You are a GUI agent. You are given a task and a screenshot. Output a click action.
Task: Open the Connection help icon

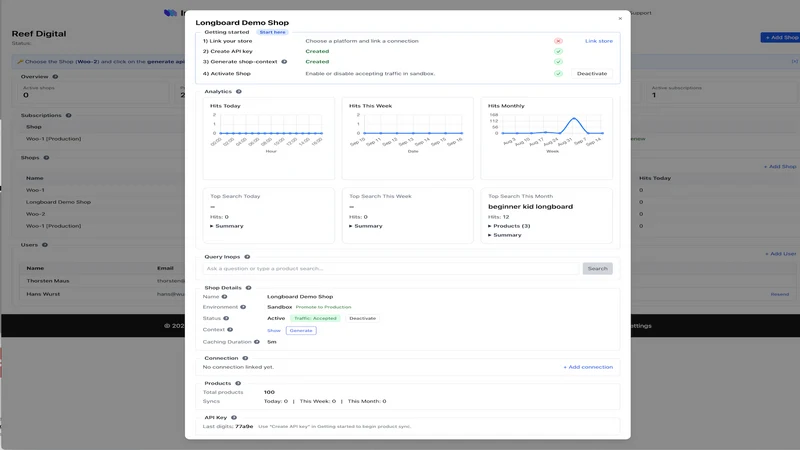pos(245,358)
